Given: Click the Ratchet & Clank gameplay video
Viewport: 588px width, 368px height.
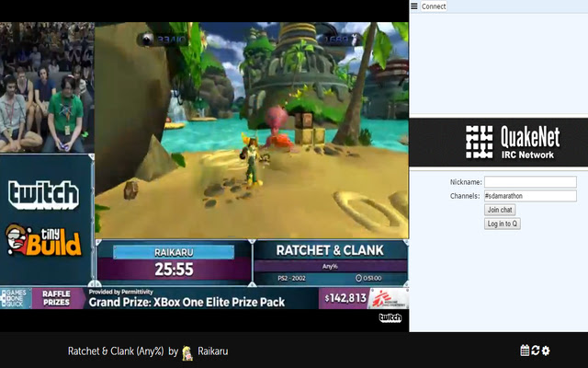Looking at the screenshot, I should [x=252, y=130].
